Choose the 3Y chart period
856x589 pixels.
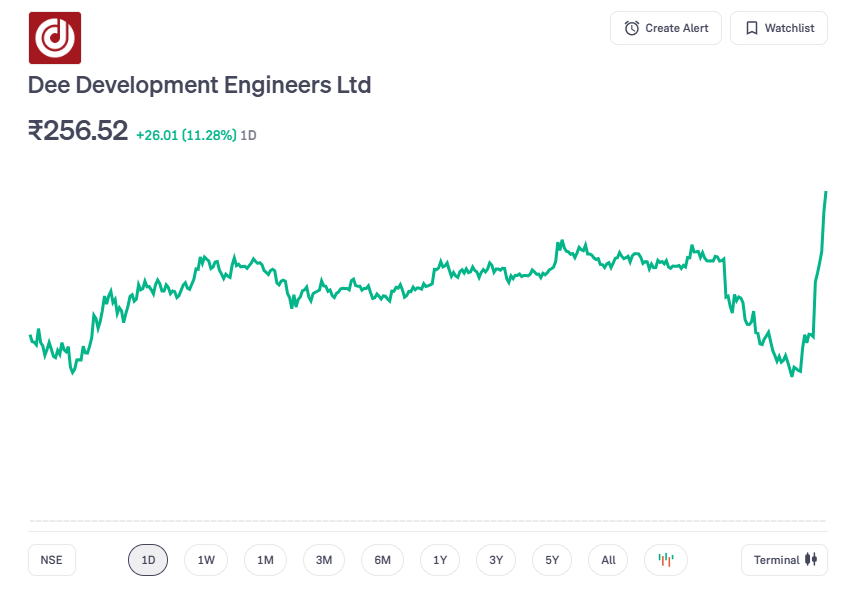click(496, 560)
